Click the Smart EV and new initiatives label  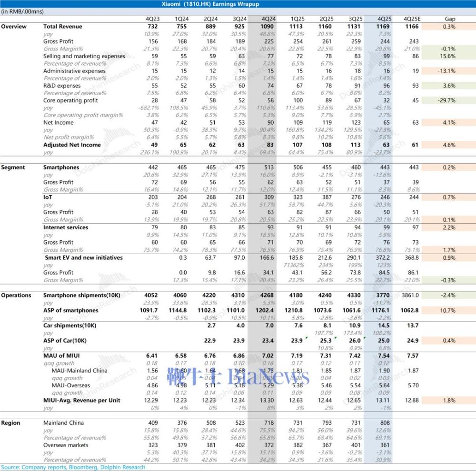coord(83,258)
